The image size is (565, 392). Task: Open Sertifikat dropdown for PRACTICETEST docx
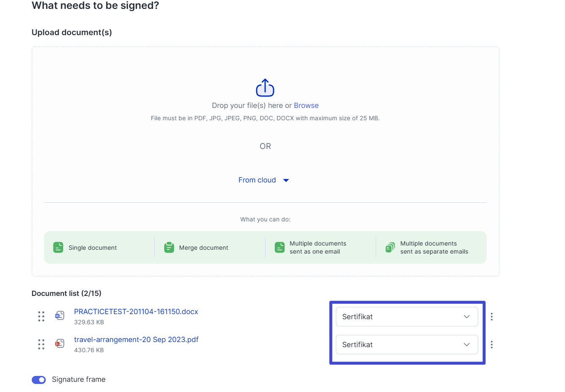pos(407,317)
